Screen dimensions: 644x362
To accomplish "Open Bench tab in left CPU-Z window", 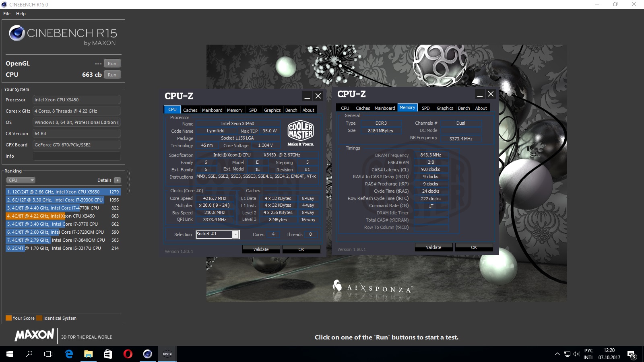I will [x=291, y=110].
